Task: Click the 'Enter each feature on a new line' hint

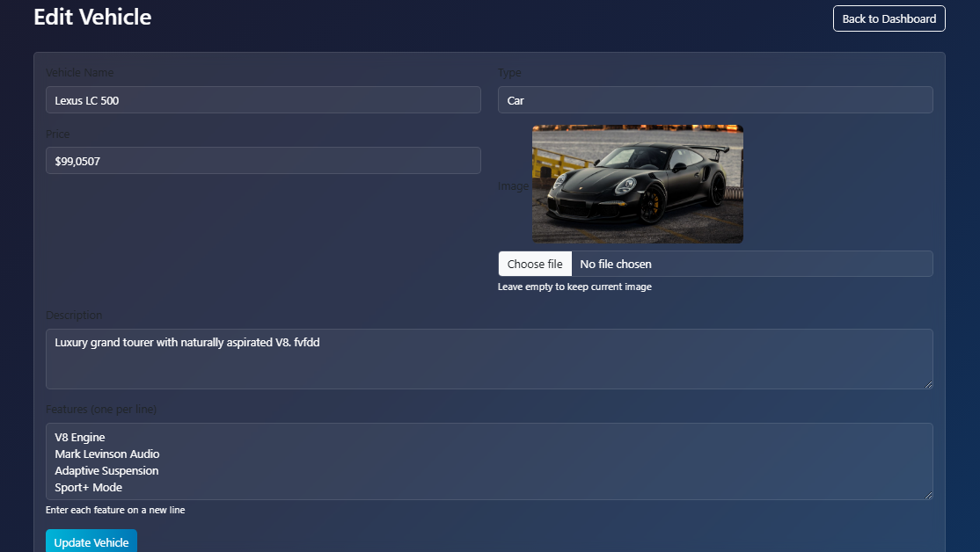Action: pos(115,510)
